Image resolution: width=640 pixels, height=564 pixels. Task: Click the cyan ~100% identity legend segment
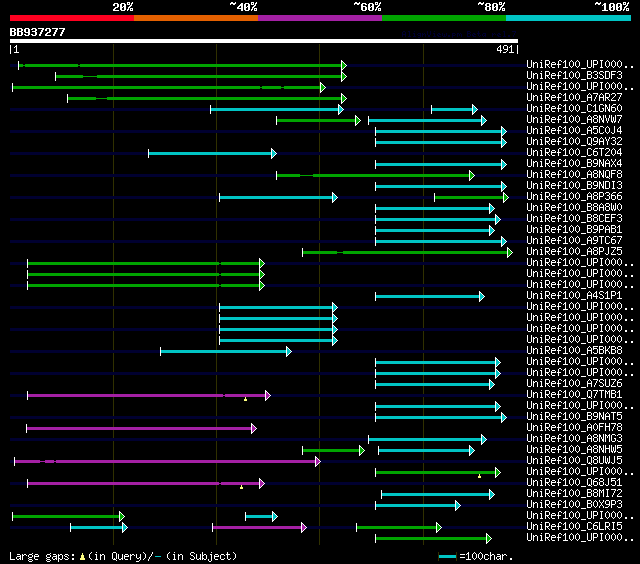pyautogui.click(x=569, y=18)
